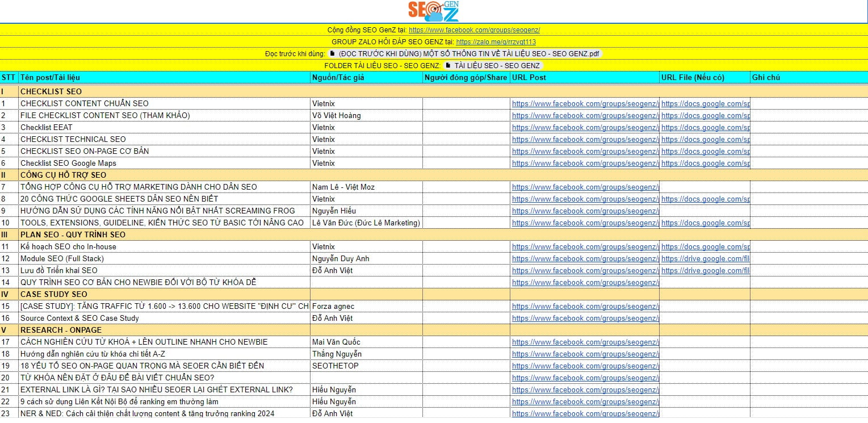The width and height of the screenshot is (868, 423).
Task: Open post link for QUY TRÌNH SEO CƠ BẢN CHO NEWBIE
Action: click(x=585, y=283)
